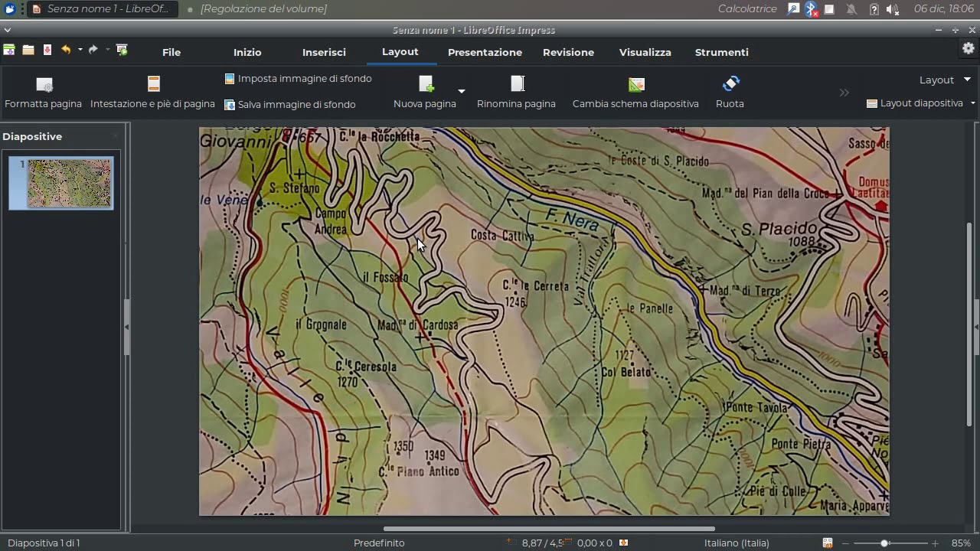Click the vertical scrollbar of the slide
The image size is (980, 551).
click(969, 324)
